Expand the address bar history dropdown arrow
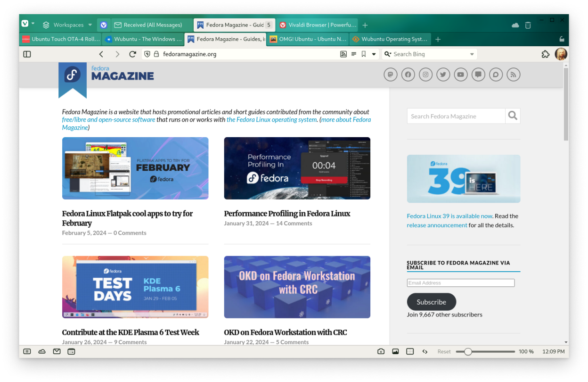This screenshot has width=588, height=382. click(x=374, y=54)
